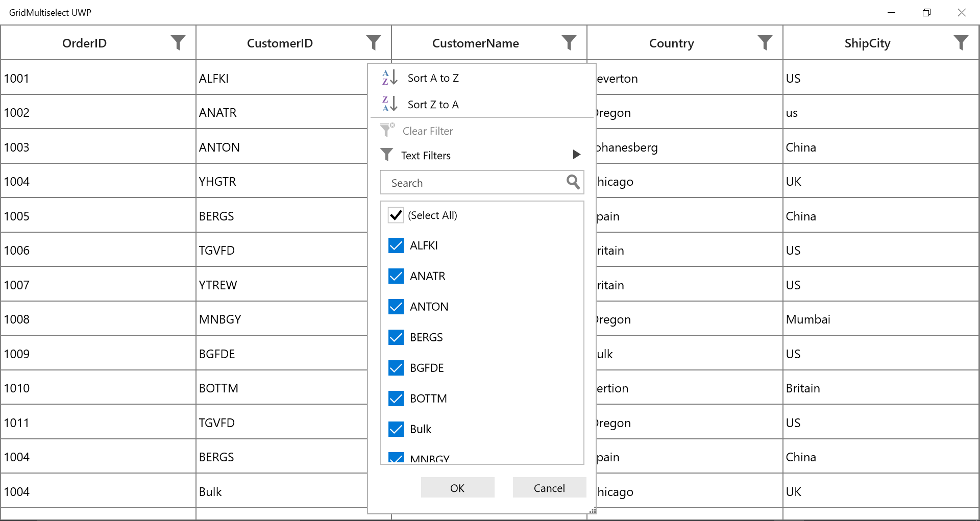Select OrderID cell 1010
This screenshot has width=980, height=521.
pyautogui.click(x=98, y=388)
